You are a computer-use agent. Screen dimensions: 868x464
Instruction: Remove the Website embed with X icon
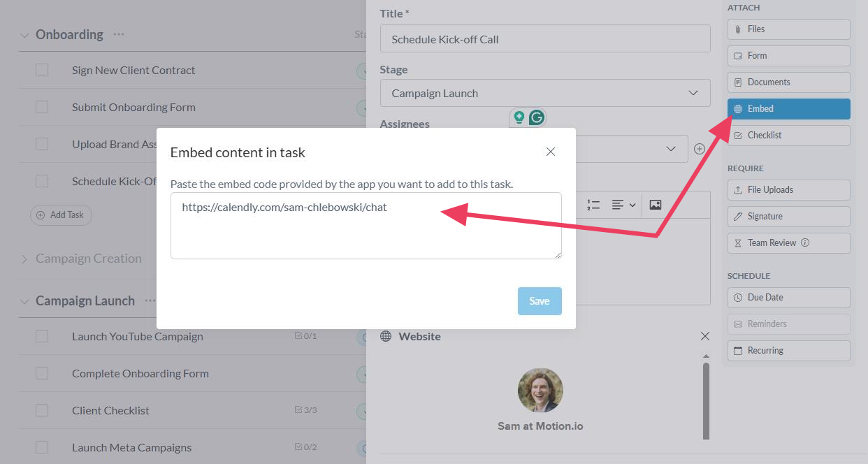(704, 336)
